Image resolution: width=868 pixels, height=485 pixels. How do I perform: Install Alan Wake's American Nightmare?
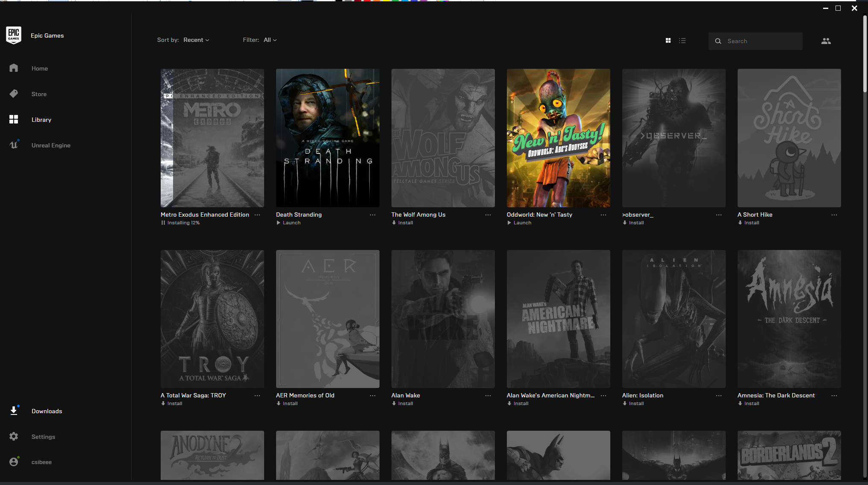[518, 403]
